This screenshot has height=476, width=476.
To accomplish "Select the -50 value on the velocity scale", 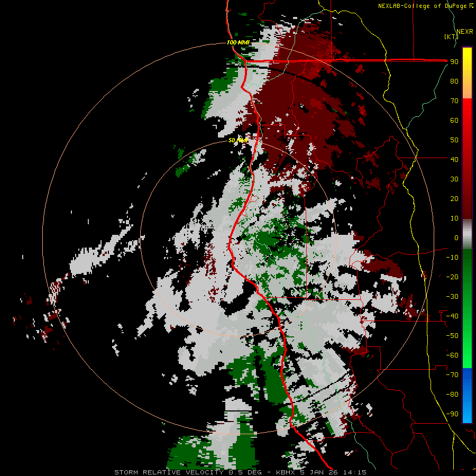I will (x=452, y=336).
